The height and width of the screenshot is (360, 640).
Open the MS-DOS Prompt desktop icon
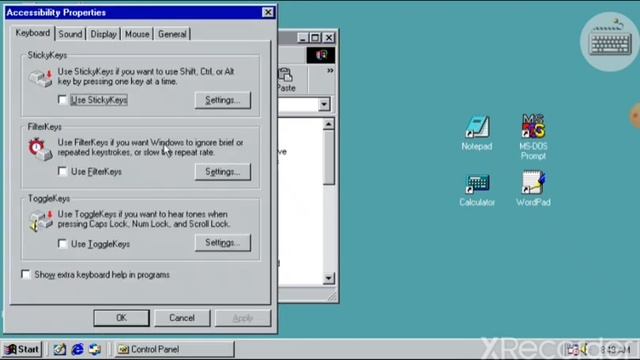[x=533, y=136]
